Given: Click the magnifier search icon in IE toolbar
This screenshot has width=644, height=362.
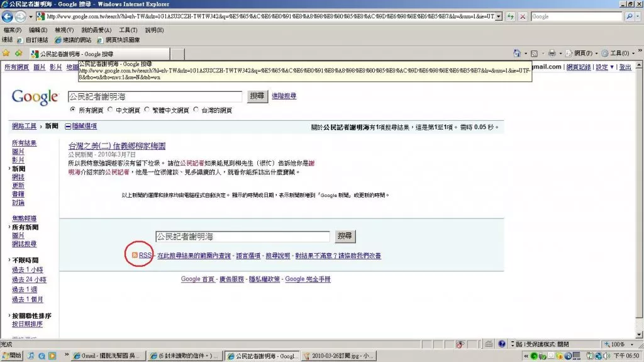Looking at the screenshot, I should [629, 16].
